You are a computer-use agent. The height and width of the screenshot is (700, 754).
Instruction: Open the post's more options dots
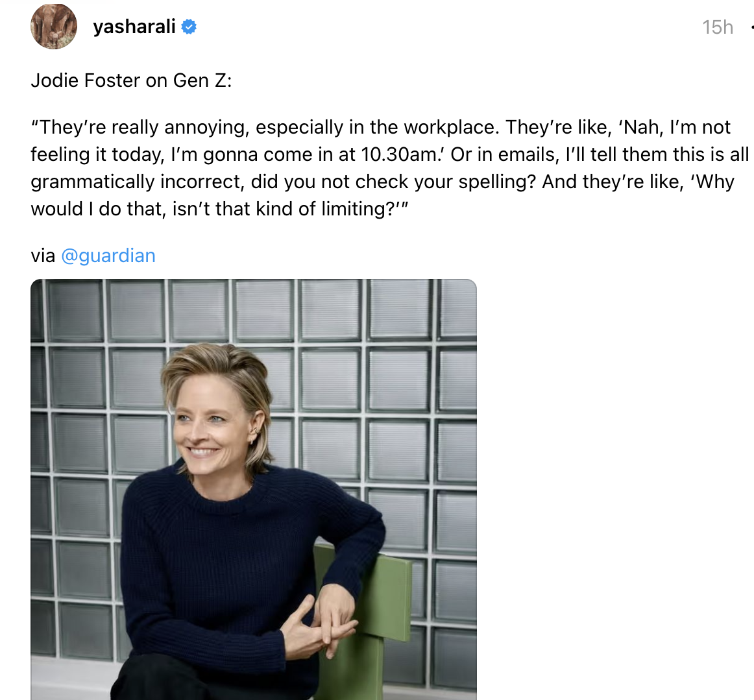pyautogui.click(x=751, y=27)
